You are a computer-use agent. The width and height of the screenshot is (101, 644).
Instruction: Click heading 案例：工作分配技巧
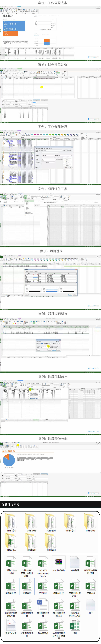(x=53, y=127)
